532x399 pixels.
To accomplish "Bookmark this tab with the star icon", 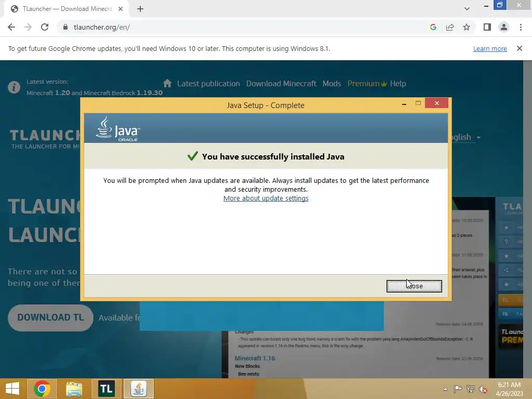I will [x=467, y=27].
